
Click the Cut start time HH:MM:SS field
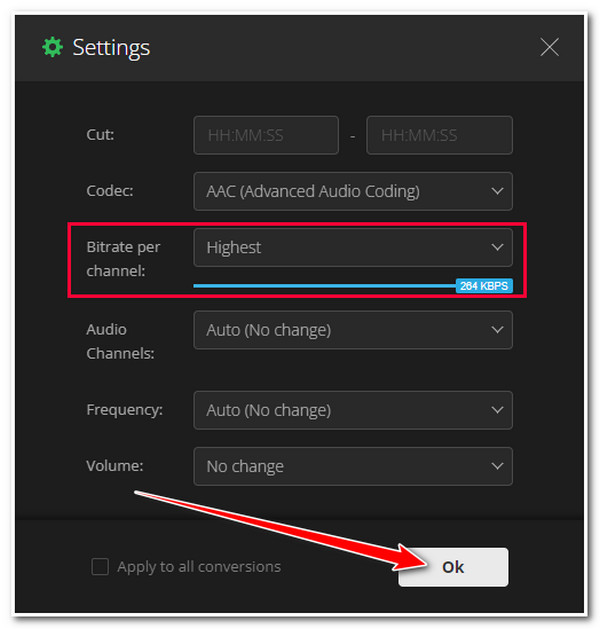click(266, 135)
